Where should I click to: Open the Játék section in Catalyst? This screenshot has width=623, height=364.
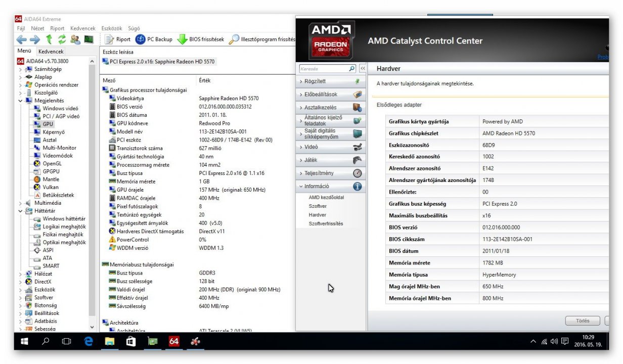point(332,160)
